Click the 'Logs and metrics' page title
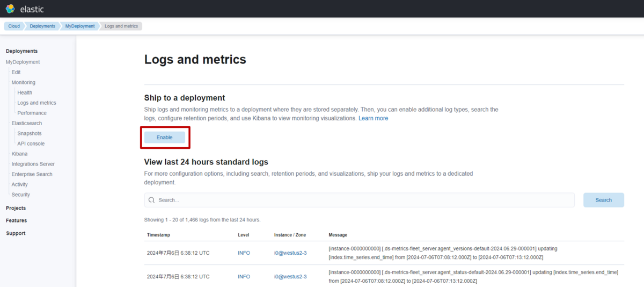 coord(195,59)
